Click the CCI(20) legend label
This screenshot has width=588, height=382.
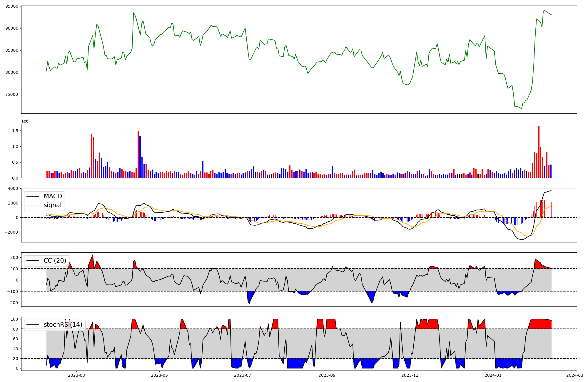click(x=55, y=261)
